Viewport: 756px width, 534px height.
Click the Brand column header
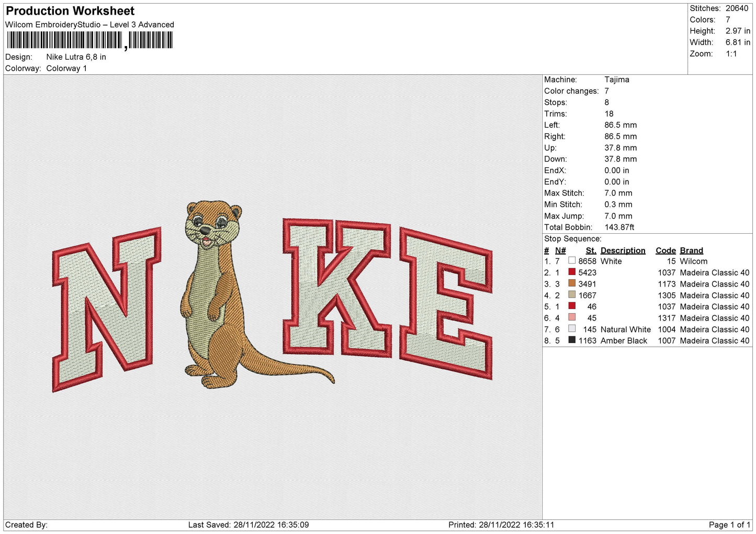pyautogui.click(x=691, y=251)
